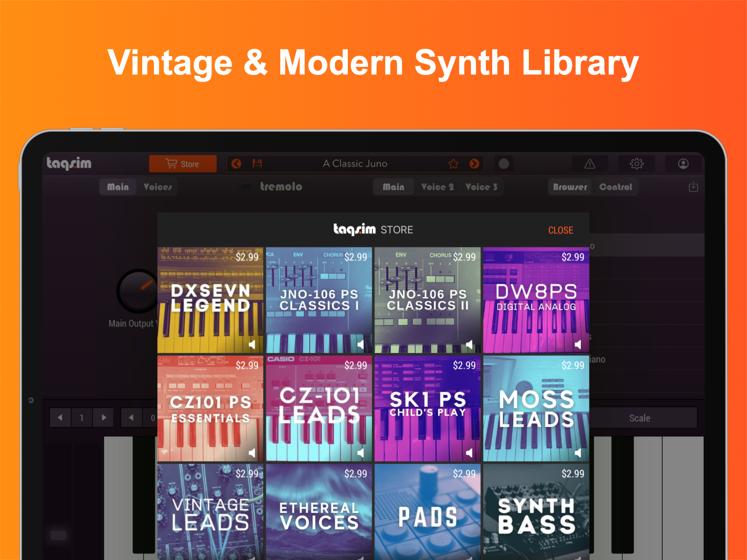Preview CZ101 PS Essentials audio
747x560 pixels.
coord(252,453)
